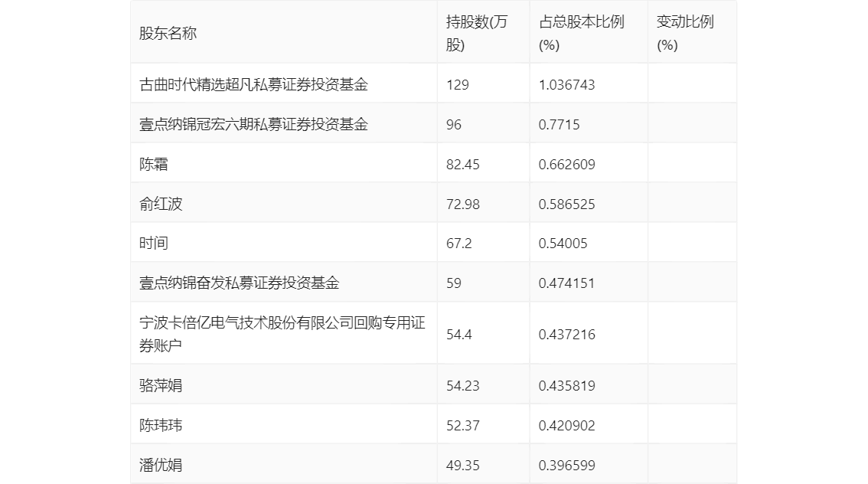Select shareholder 骆萍娟
This screenshot has width=868, height=484.
161,385
